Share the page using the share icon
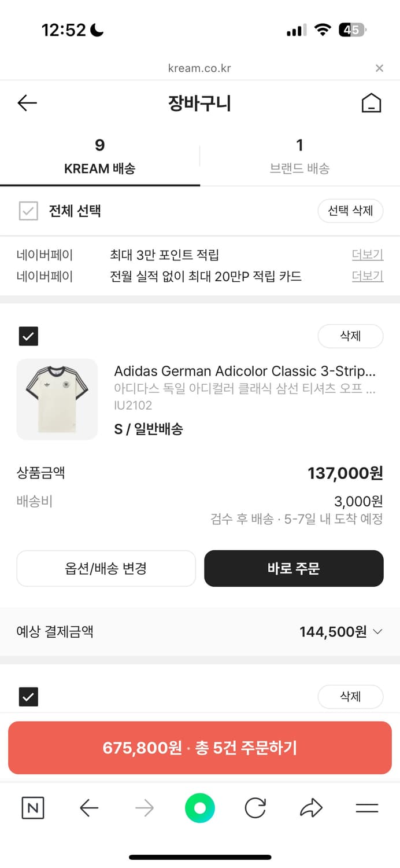400x868 pixels. click(x=311, y=808)
